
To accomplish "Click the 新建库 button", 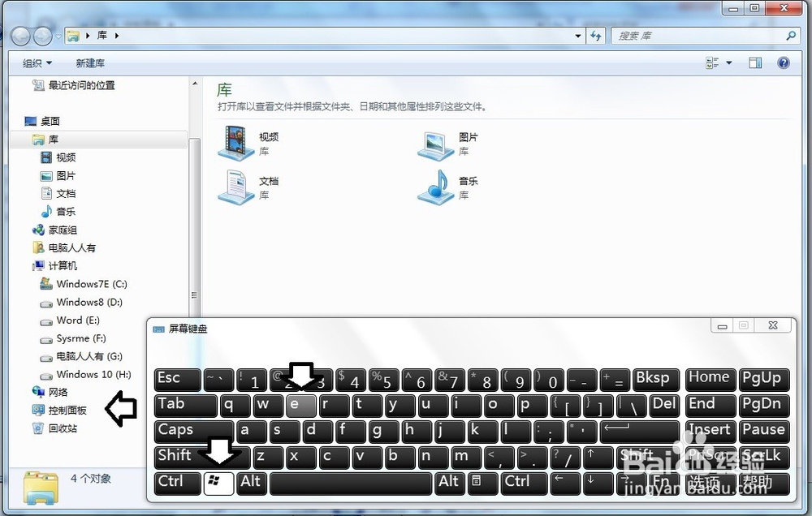I will coord(89,62).
